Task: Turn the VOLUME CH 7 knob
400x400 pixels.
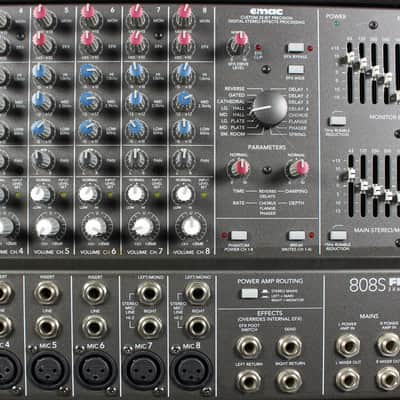Action: pos(143,227)
